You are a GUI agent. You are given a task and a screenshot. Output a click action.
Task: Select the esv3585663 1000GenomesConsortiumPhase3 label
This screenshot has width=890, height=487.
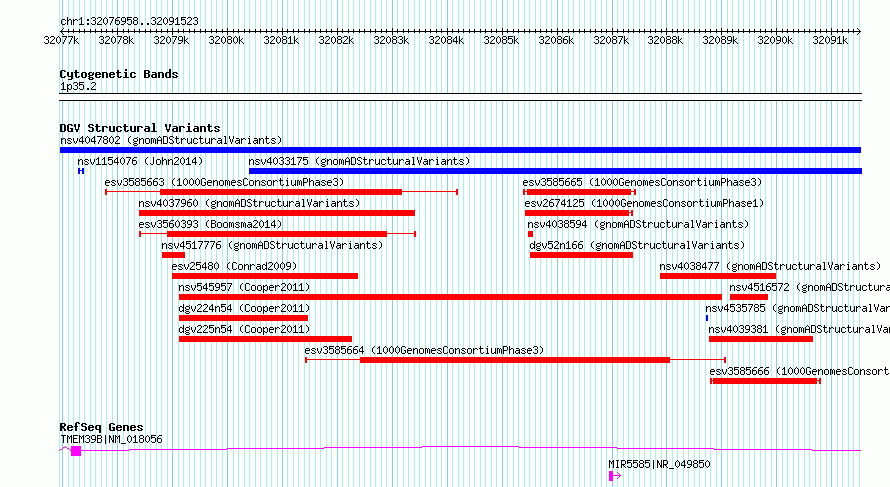(224, 182)
